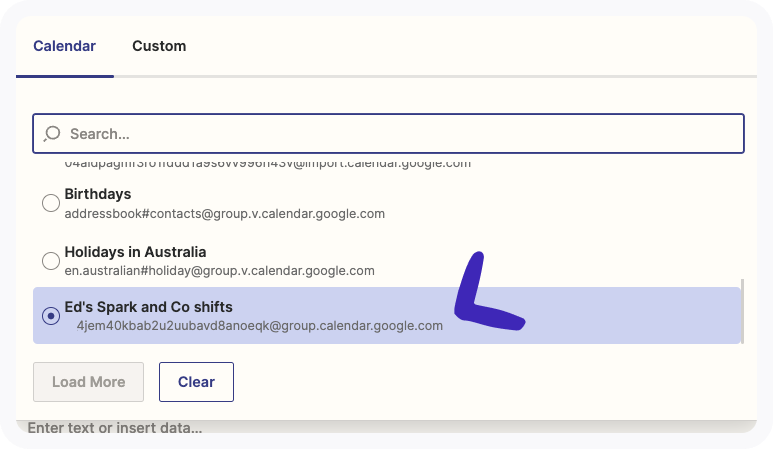The image size is (773, 449).
Task: Select the Birthdays radio button
Action: pos(51,203)
